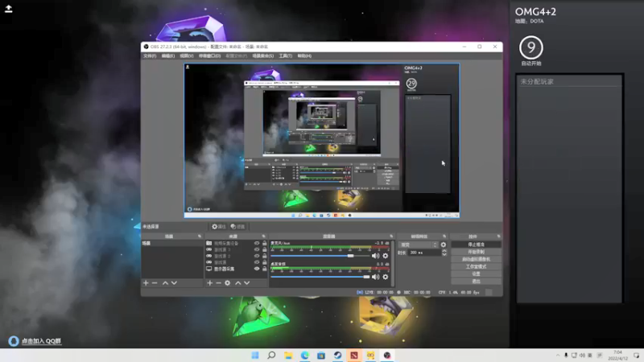Open the Desktop Audio settings gear

click(x=386, y=277)
